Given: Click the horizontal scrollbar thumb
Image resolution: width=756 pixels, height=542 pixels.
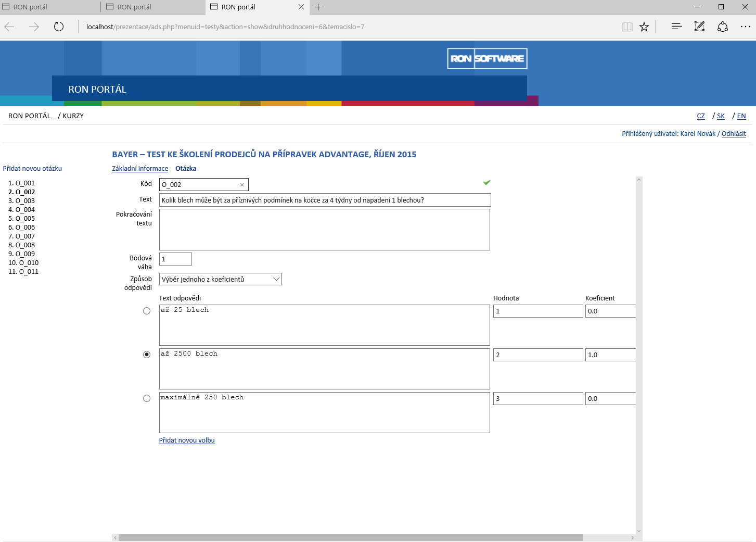Looking at the screenshot, I should pyautogui.click(x=351, y=538).
